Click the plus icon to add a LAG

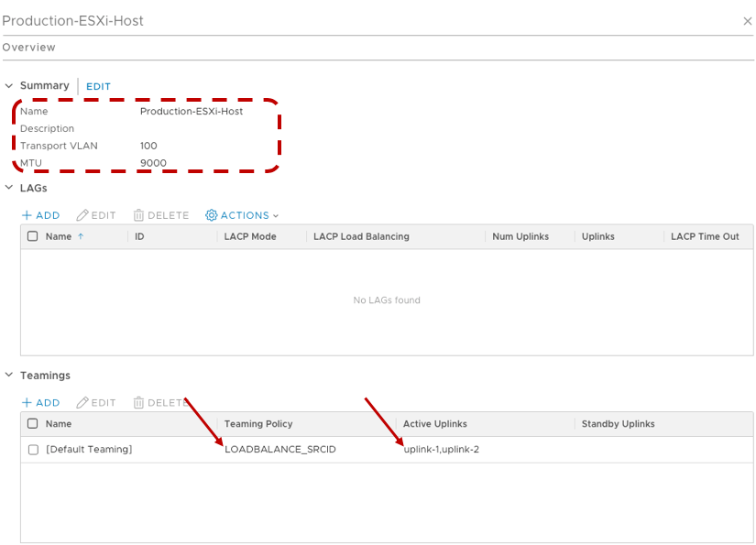point(27,215)
